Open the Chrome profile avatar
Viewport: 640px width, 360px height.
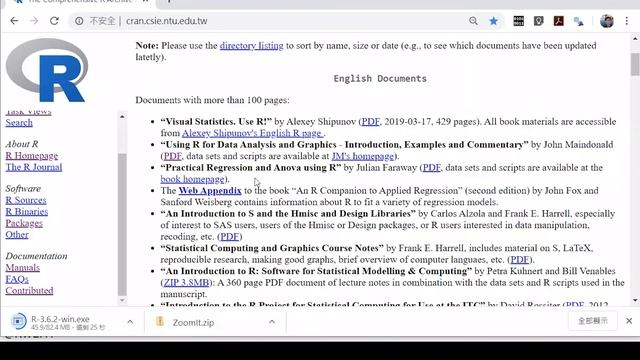coord(607,21)
